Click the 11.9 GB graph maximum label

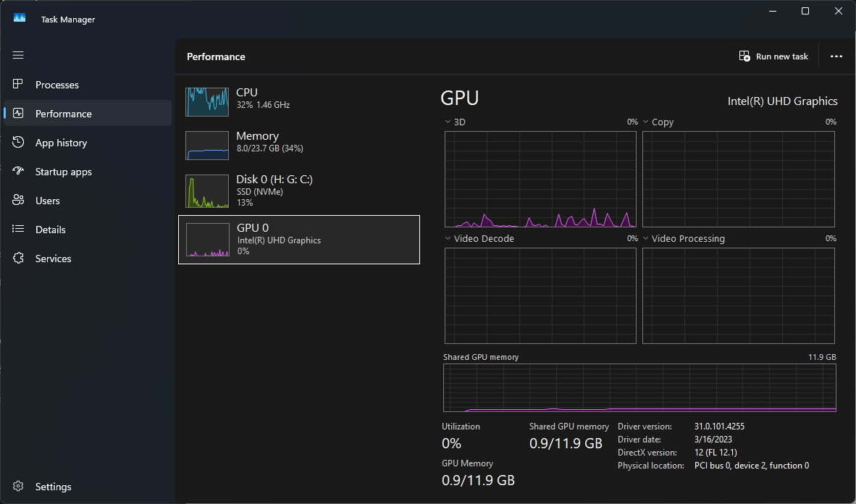point(822,357)
